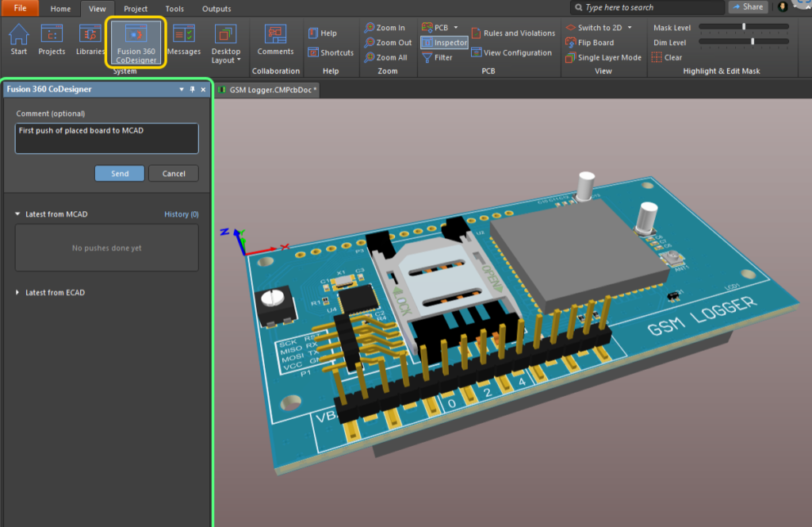The height and width of the screenshot is (527, 812).
Task: Open the File menu
Action: (x=20, y=9)
